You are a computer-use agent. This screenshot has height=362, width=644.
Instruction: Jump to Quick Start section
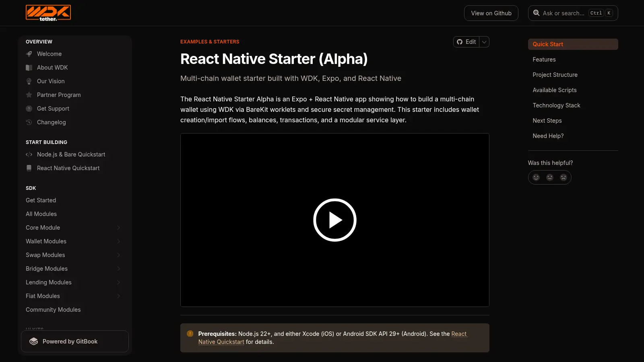click(x=573, y=44)
